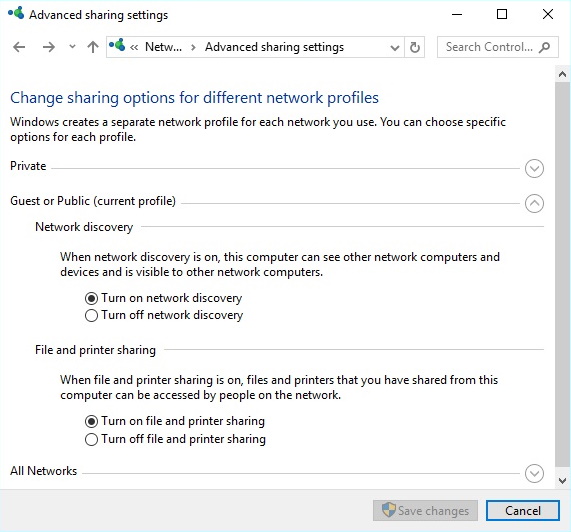Viewport: 571px width, 532px height.
Task: Click the forward navigation arrow
Action: [48, 47]
